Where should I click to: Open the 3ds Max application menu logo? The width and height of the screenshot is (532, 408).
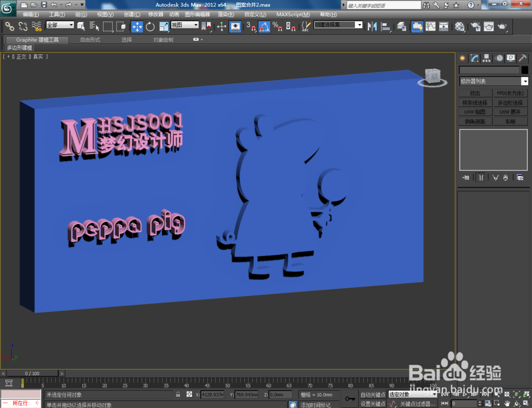pos(7,9)
